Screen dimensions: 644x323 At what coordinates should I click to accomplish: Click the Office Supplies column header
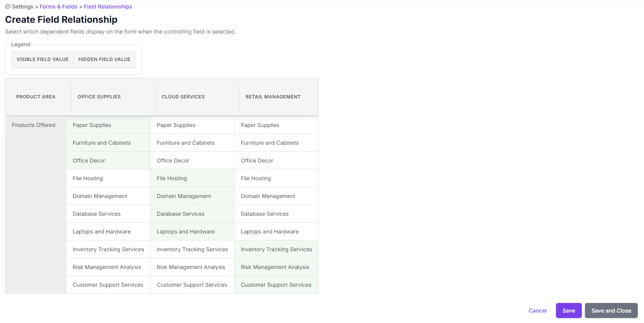point(113,97)
